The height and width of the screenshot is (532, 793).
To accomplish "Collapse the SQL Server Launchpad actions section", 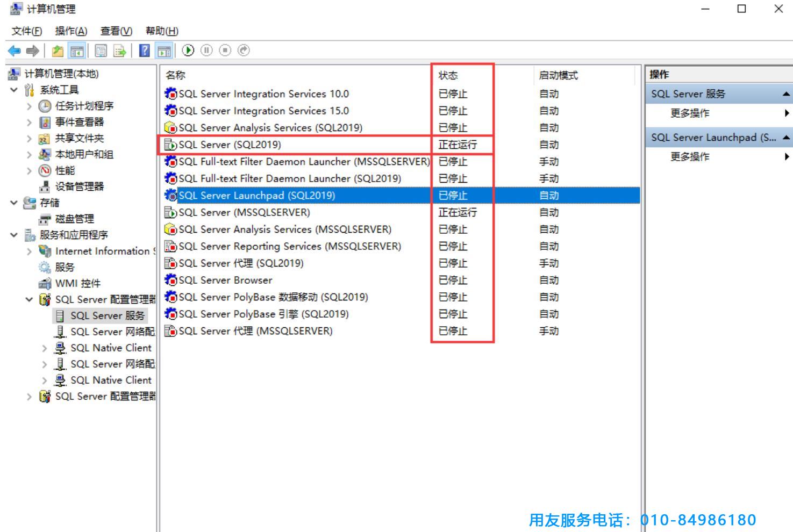I will 786,138.
